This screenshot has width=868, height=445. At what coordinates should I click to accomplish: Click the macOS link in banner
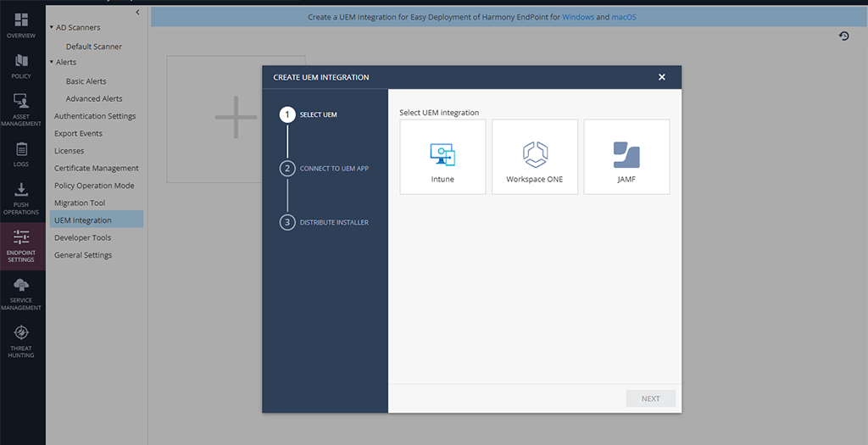624,17
